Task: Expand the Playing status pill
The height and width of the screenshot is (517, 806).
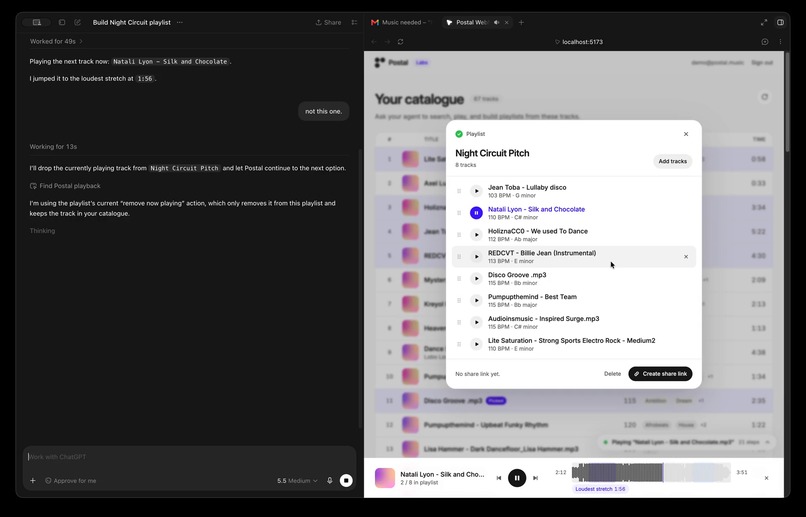Action: (687, 442)
